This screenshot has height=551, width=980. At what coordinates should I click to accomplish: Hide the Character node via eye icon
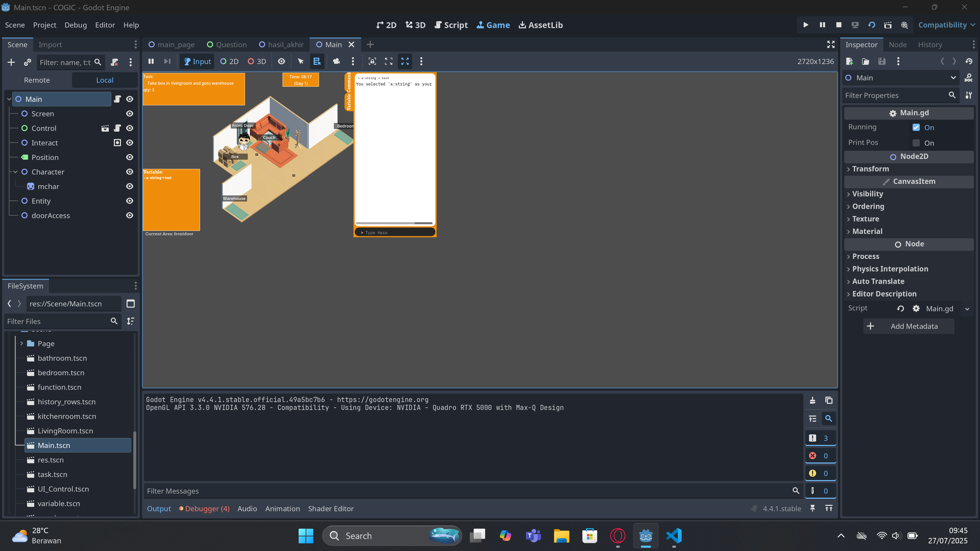129,172
